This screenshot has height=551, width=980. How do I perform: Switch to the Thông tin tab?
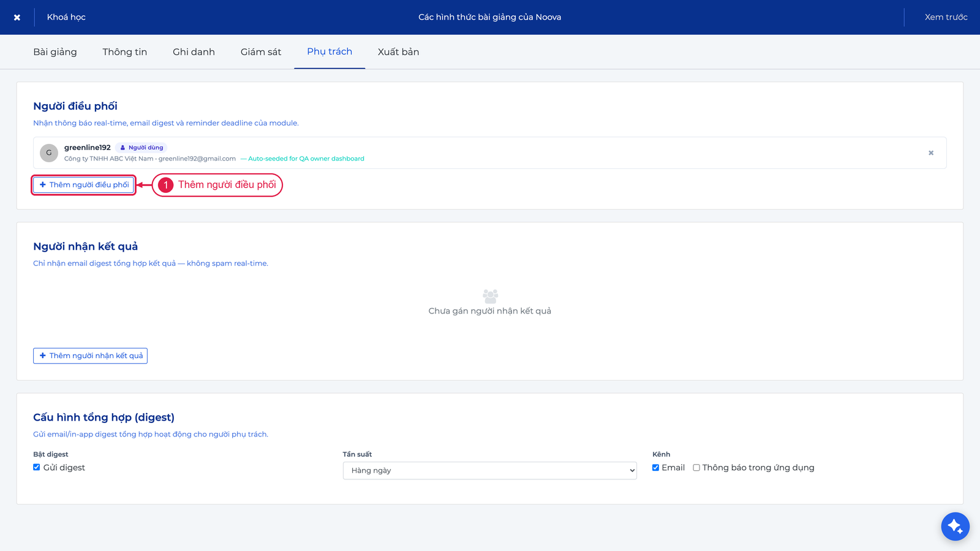coord(125,52)
